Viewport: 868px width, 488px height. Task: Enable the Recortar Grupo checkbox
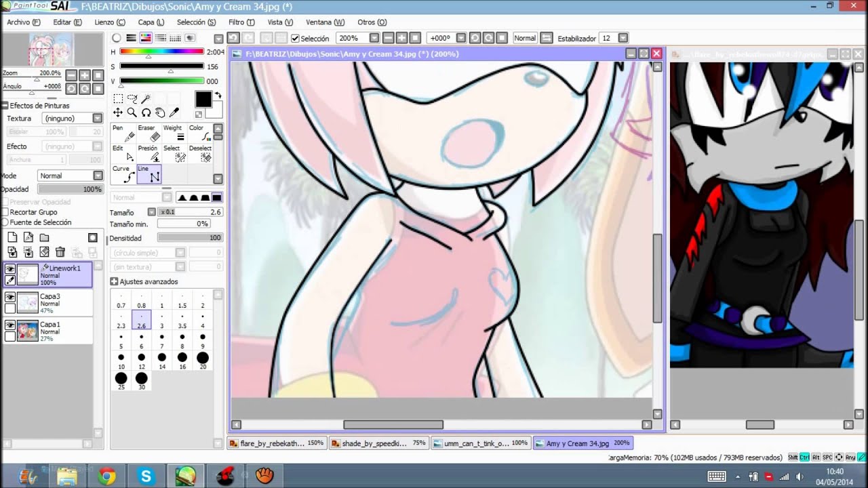tap(5, 212)
